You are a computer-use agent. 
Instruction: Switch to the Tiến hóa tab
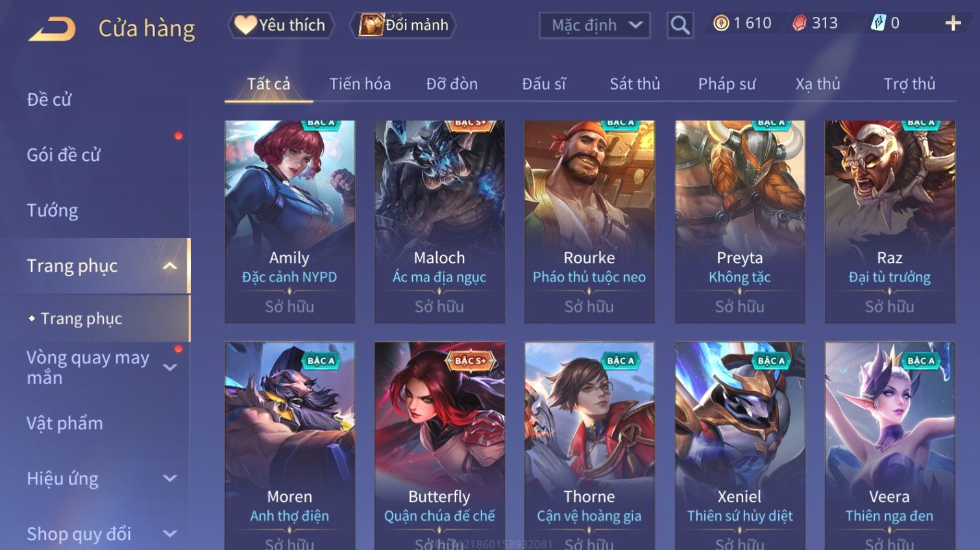click(x=360, y=84)
